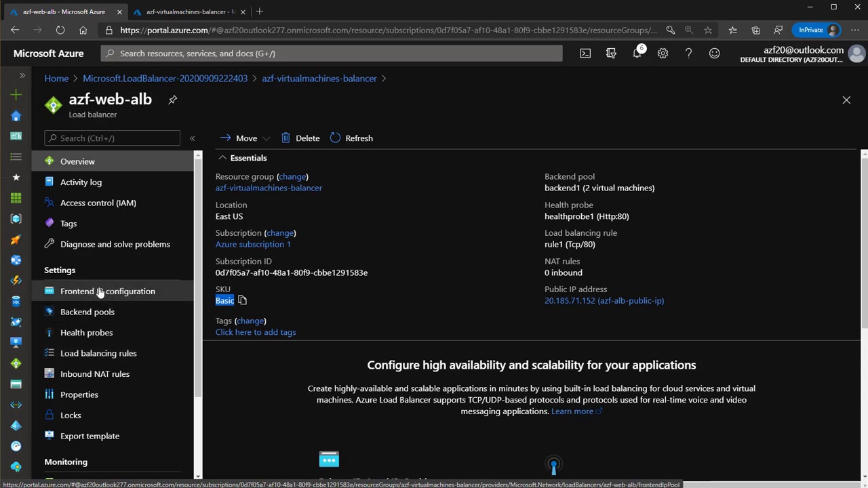Viewport: 868px width, 488px height.
Task: Click here to add tags link
Action: click(256, 332)
